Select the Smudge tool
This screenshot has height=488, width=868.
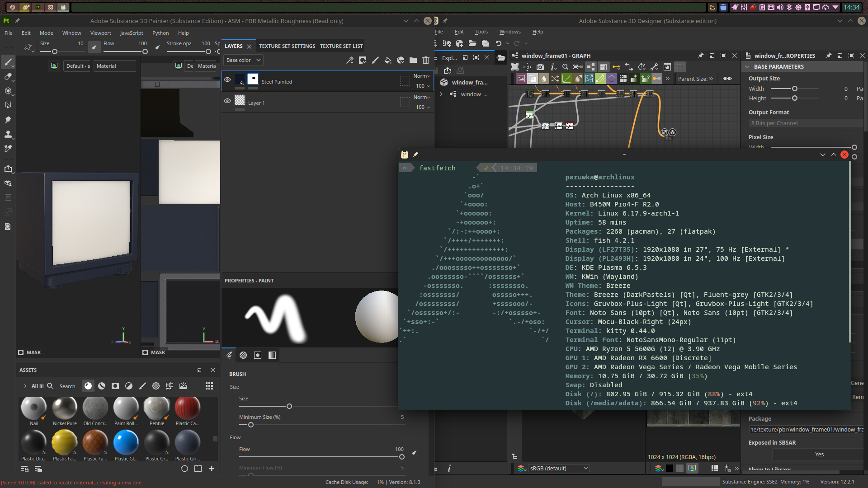click(x=8, y=120)
